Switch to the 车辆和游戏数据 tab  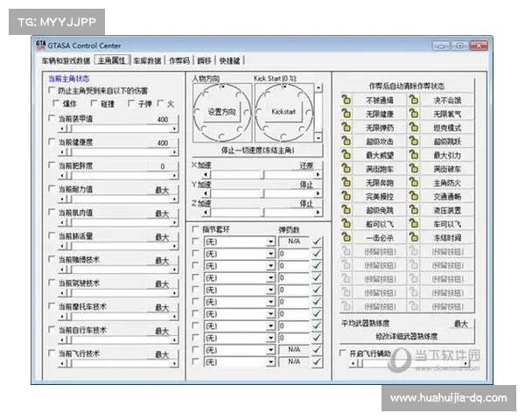(x=65, y=60)
